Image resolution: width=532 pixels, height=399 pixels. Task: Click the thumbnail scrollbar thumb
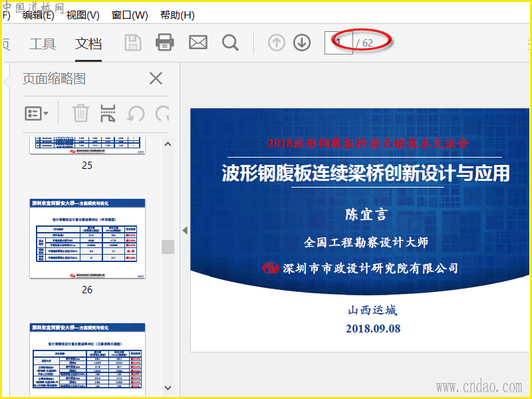click(x=168, y=247)
